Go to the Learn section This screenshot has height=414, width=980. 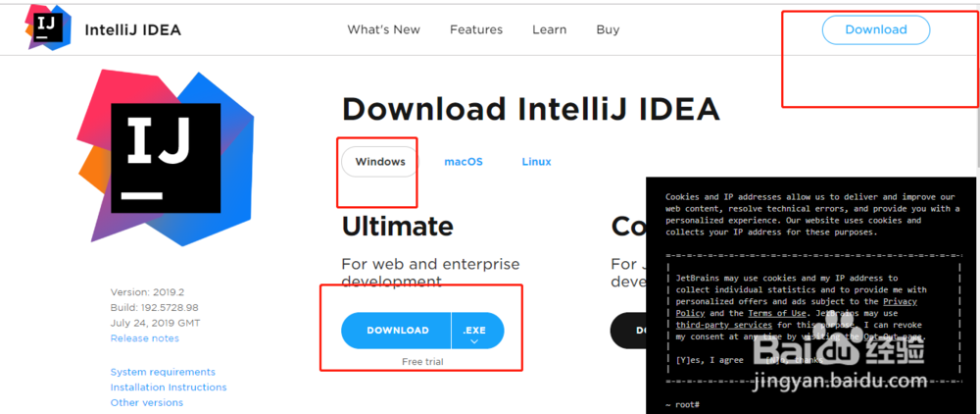point(549,29)
